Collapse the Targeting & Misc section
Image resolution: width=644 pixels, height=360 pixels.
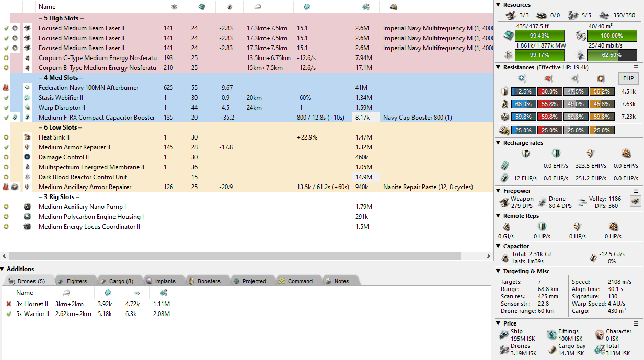[x=499, y=271]
